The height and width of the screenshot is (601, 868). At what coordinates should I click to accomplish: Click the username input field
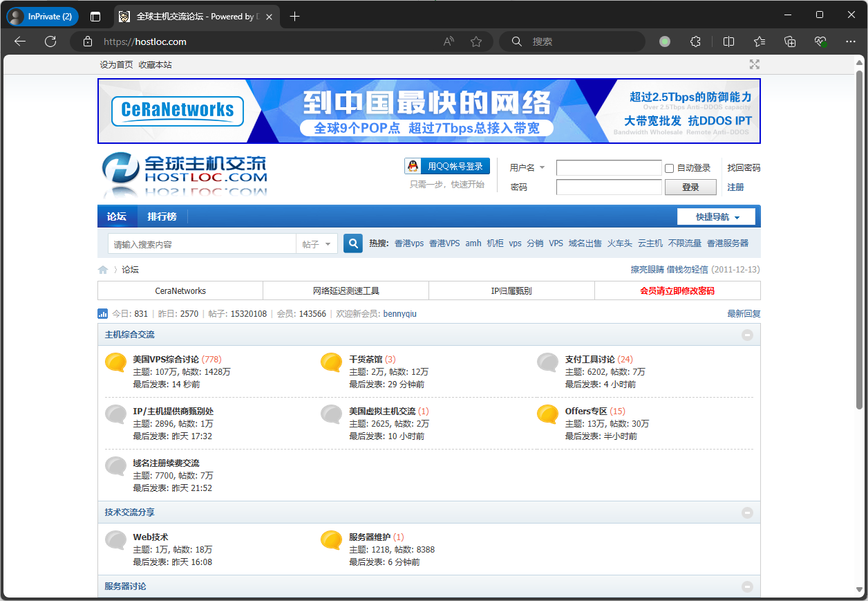click(x=609, y=168)
